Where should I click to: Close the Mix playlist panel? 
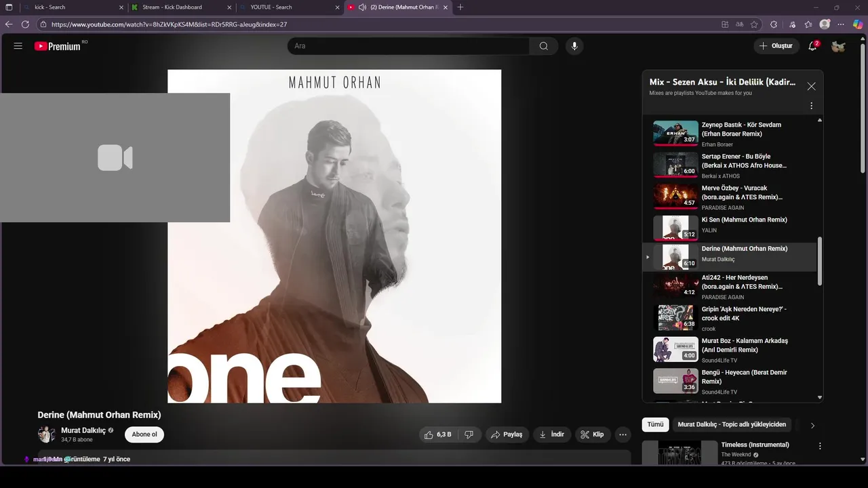coord(811,86)
